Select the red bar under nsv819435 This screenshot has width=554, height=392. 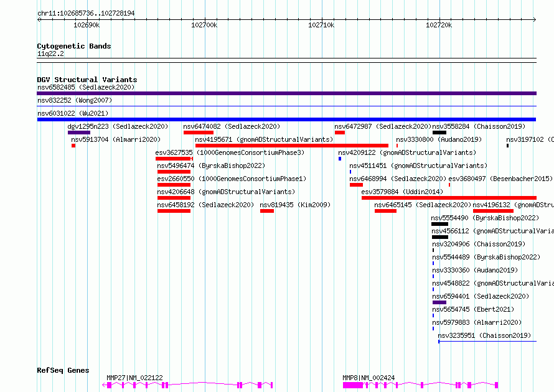(267, 211)
